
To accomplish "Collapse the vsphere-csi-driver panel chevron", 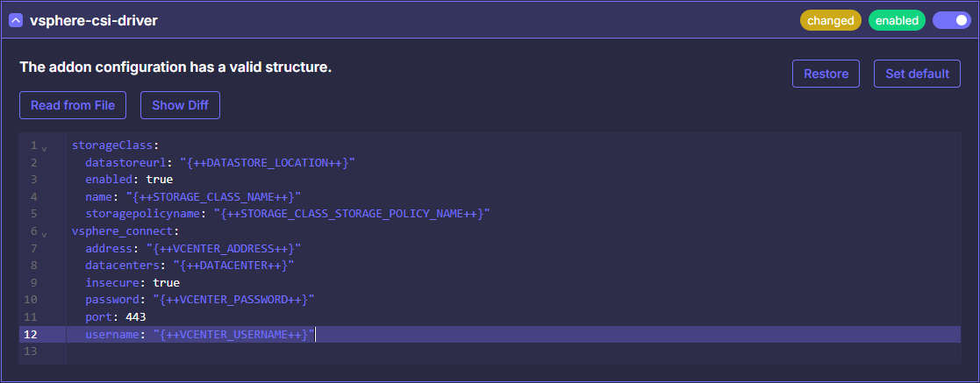I will (16, 20).
